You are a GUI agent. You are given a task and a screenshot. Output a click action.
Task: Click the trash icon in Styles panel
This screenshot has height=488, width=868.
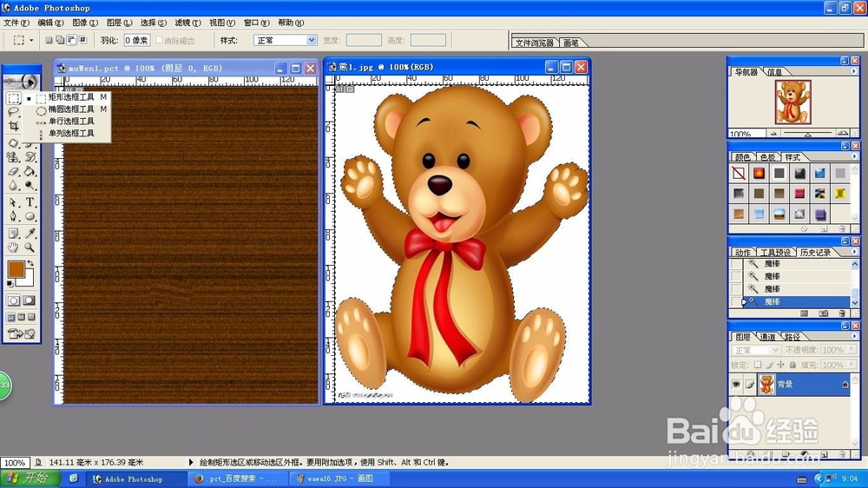click(842, 228)
